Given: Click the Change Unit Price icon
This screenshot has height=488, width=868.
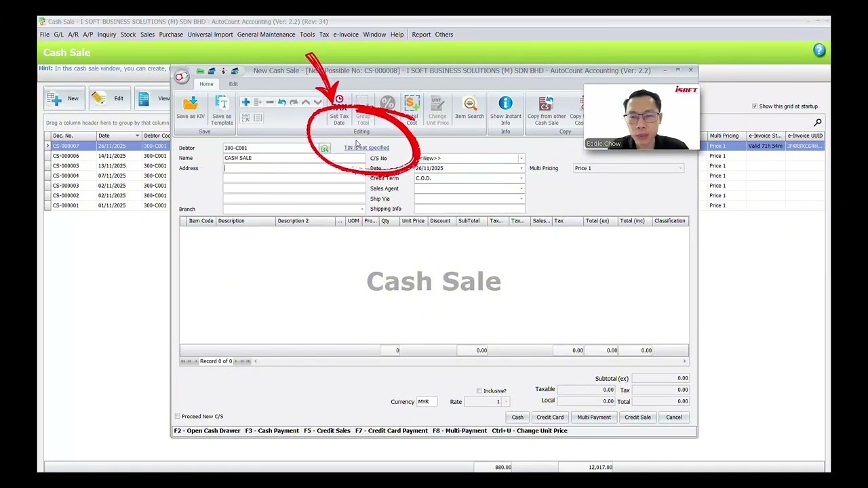Looking at the screenshot, I should coord(437,103).
